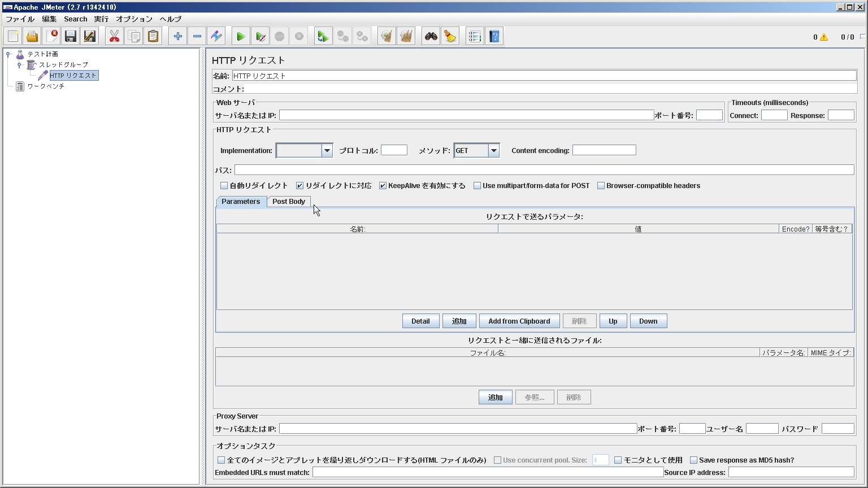This screenshot has height=488, width=868.
Task: Click 追加 button under parameters table
Action: coord(459,321)
